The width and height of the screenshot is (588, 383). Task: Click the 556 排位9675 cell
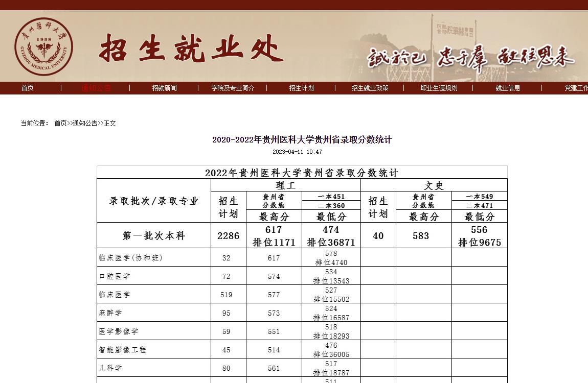click(x=480, y=235)
